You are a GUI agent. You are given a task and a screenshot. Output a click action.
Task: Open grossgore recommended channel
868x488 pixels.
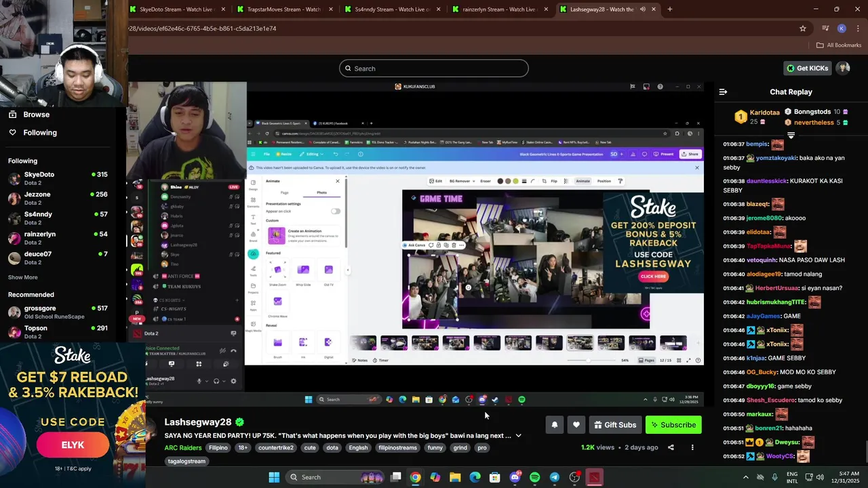click(58, 312)
